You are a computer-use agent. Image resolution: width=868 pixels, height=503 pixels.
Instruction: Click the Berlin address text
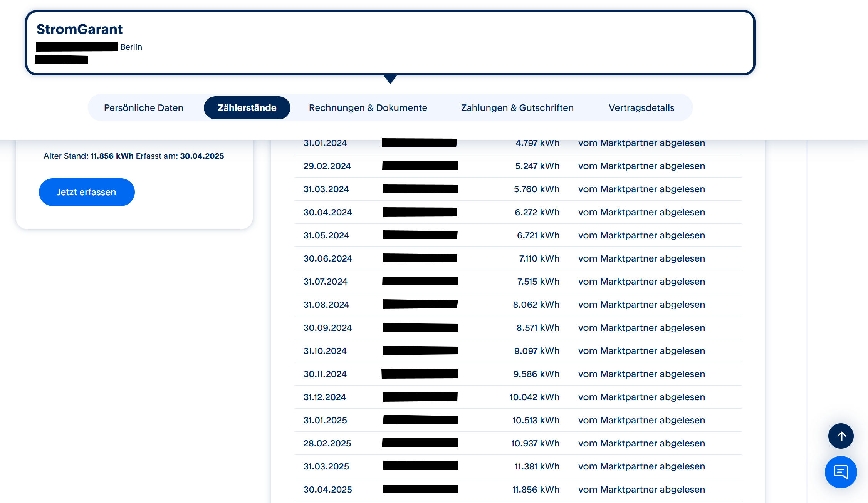click(131, 47)
